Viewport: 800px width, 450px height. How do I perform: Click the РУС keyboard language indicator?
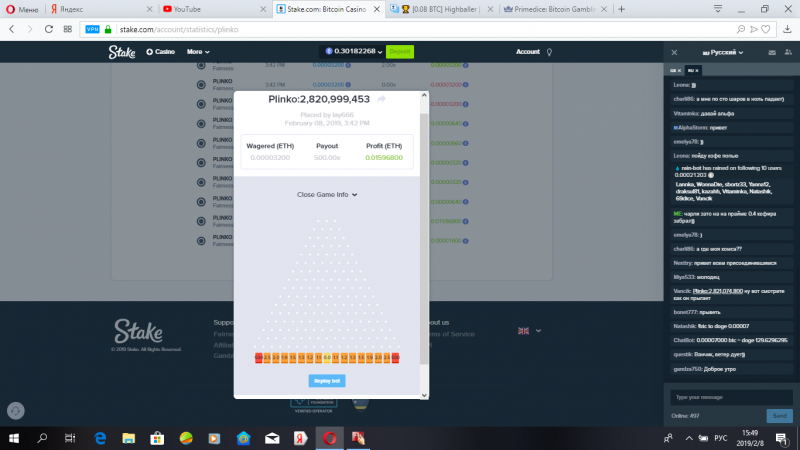720,438
